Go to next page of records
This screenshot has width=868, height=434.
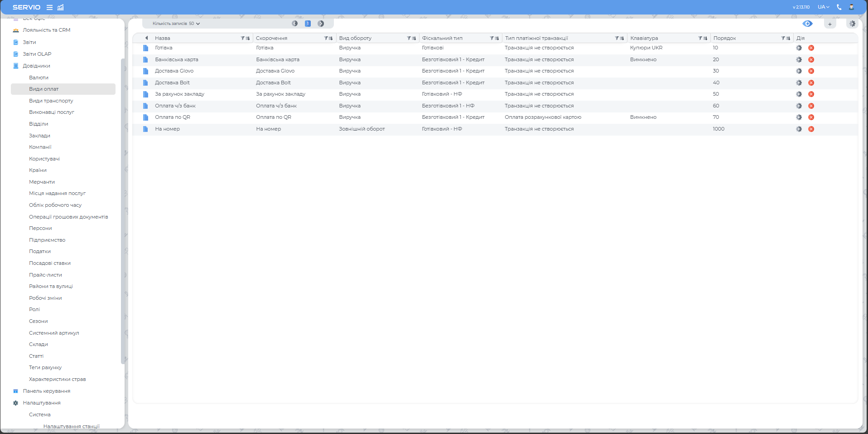click(321, 24)
